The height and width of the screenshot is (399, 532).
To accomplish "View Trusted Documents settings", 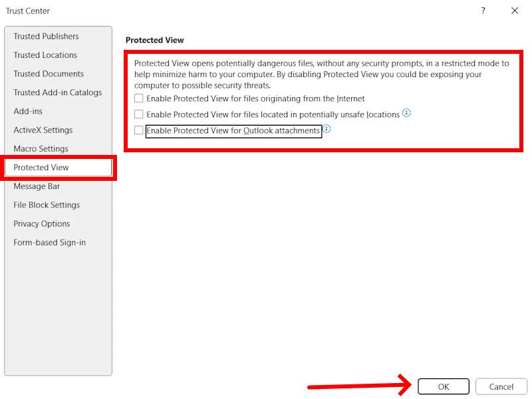I will pyautogui.click(x=47, y=73).
